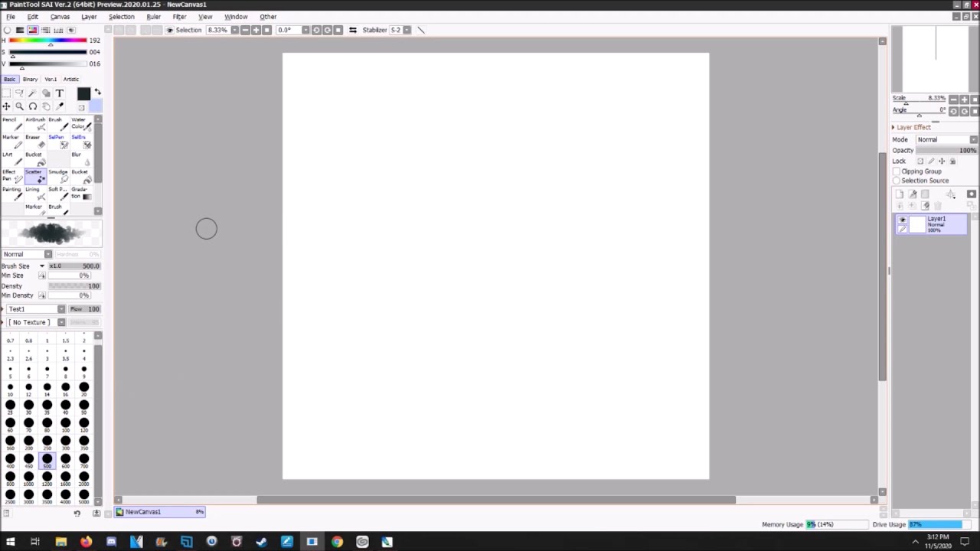Select the Smudge tool
The width and height of the screenshot is (980, 551).
(57, 176)
